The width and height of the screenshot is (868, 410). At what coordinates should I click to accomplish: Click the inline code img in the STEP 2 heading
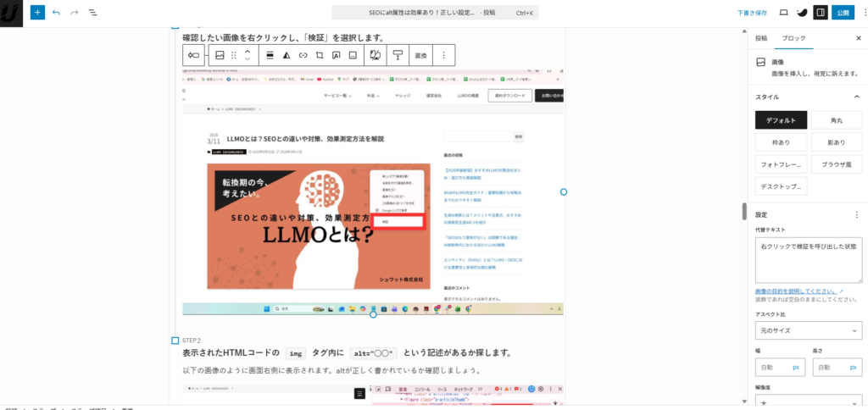(296, 353)
